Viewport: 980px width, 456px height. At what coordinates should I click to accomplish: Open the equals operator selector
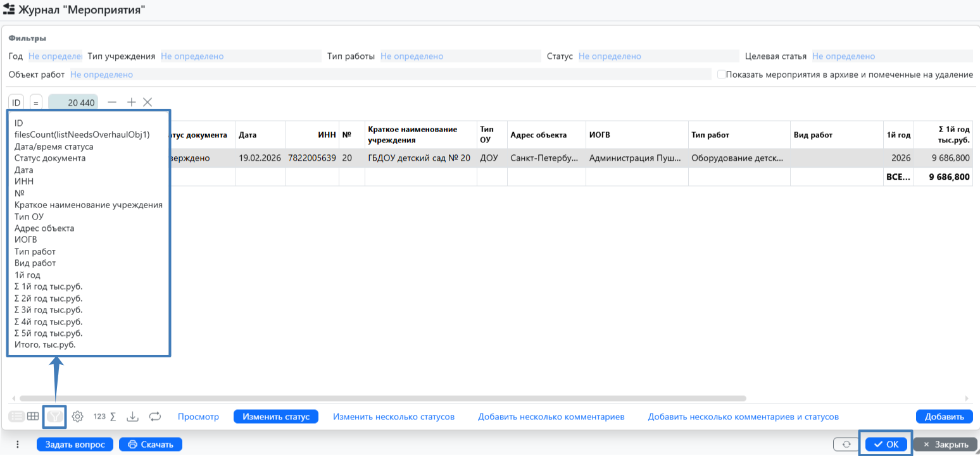tap(36, 102)
